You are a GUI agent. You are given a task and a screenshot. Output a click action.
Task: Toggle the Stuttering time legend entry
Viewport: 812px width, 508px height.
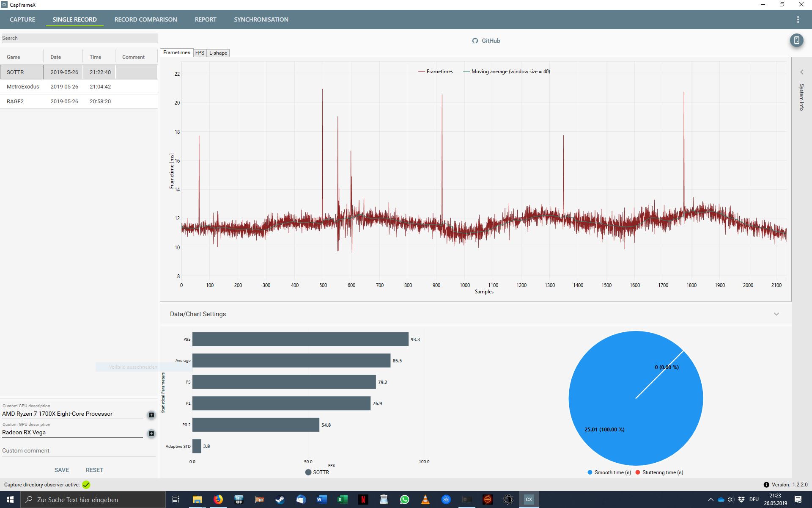pyautogui.click(x=659, y=472)
